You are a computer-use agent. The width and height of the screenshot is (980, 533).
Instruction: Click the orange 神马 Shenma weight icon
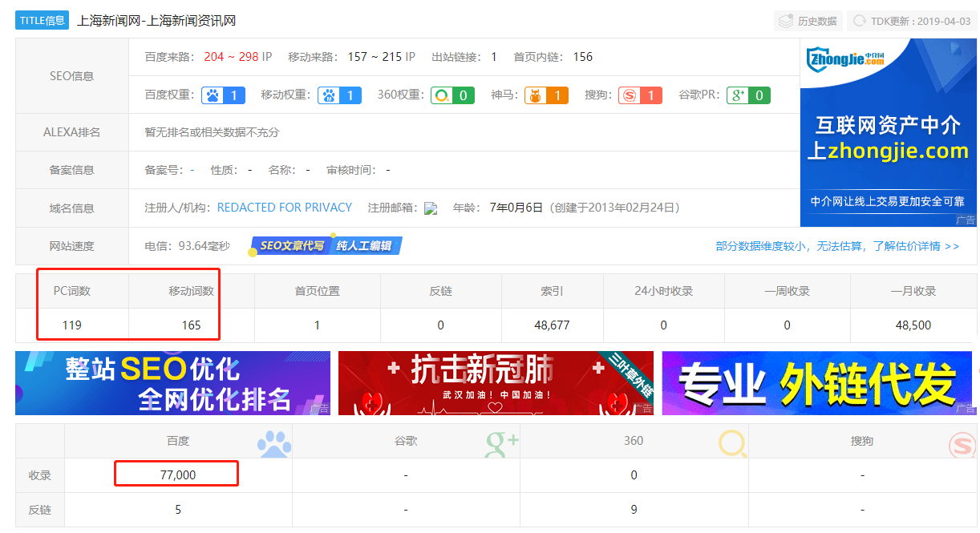pyautogui.click(x=537, y=95)
